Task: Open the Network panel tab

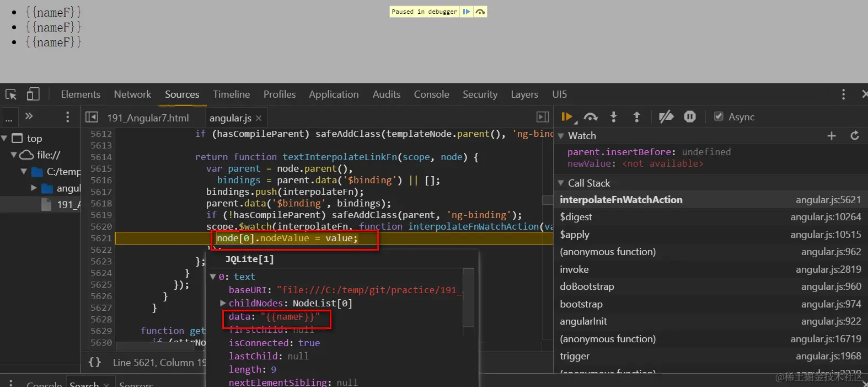Action: click(x=132, y=94)
